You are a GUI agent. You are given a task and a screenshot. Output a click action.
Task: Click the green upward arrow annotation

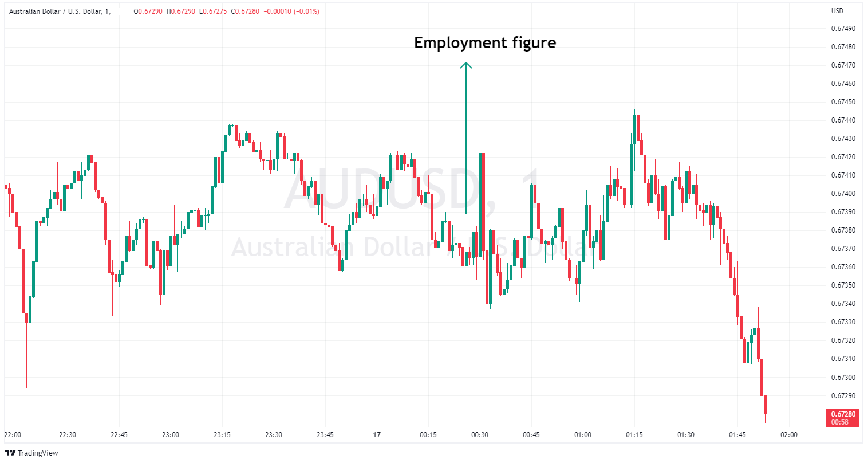[466, 138]
